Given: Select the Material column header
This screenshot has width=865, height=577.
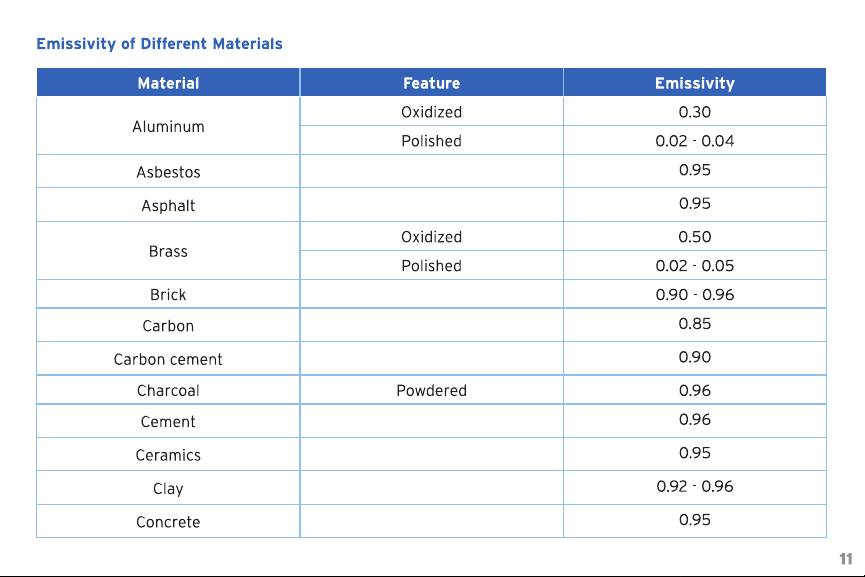Looking at the screenshot, I should [x=168, y=83].
